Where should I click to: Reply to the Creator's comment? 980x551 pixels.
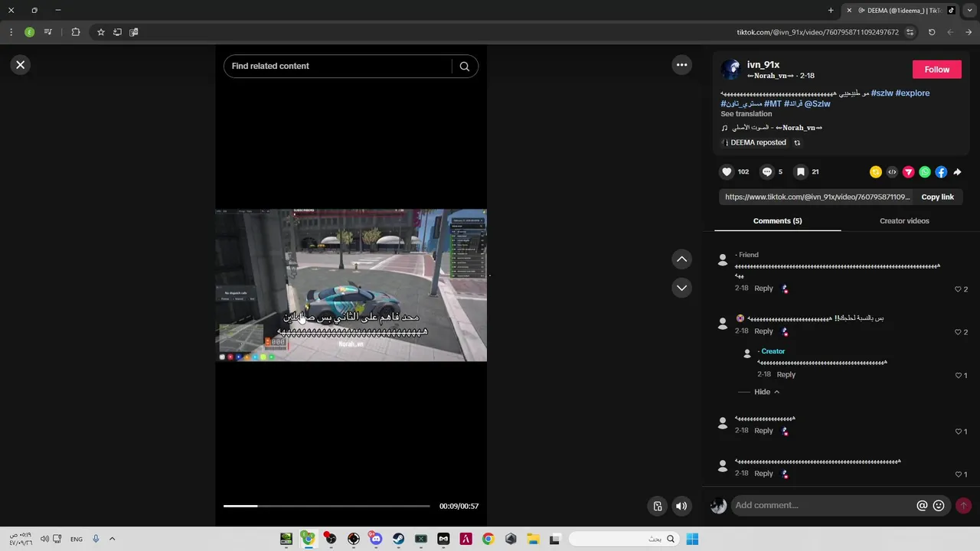click(786, 375)
